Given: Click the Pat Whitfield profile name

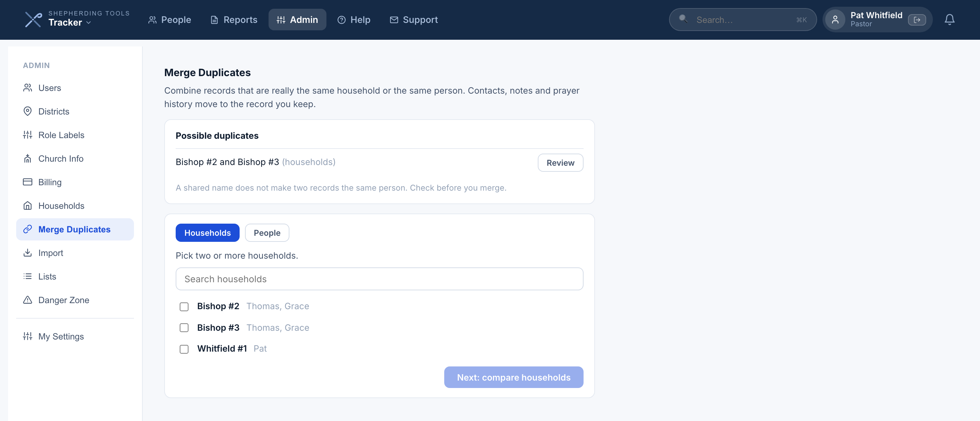Looking at the screenshot, I should click(876, 15).
